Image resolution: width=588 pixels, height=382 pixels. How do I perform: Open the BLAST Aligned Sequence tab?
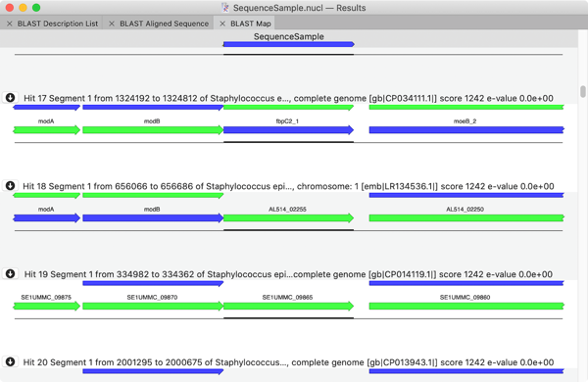pos(164,24)
